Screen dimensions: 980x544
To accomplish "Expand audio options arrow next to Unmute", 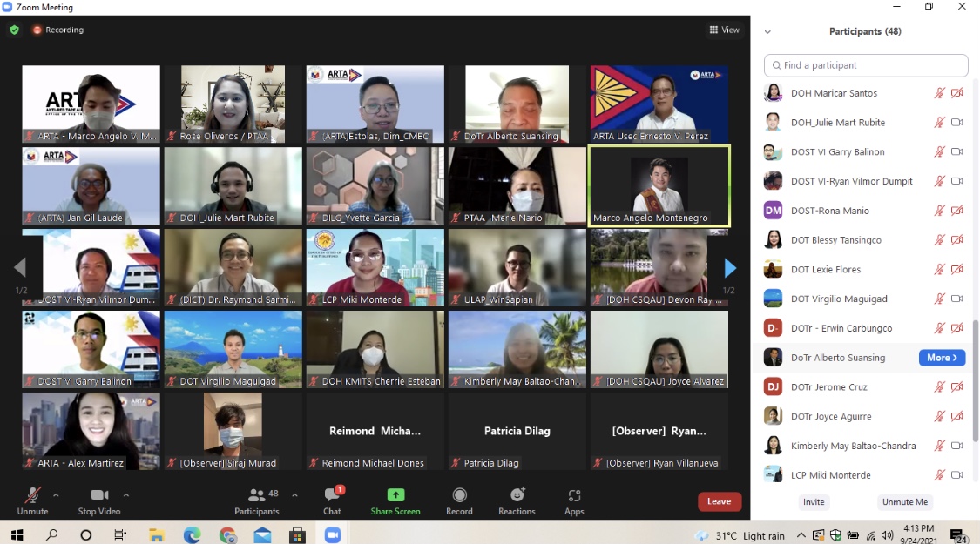I will click(x=56, y=495).
